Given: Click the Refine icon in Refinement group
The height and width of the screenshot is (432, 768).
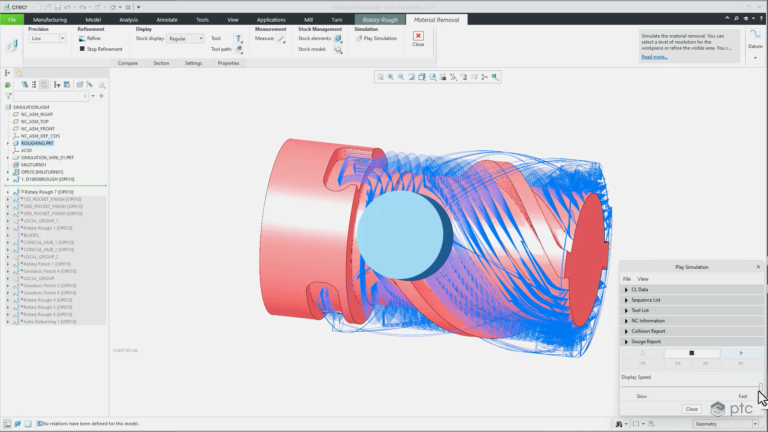Looking at the screenshot, I should (82, 38).
